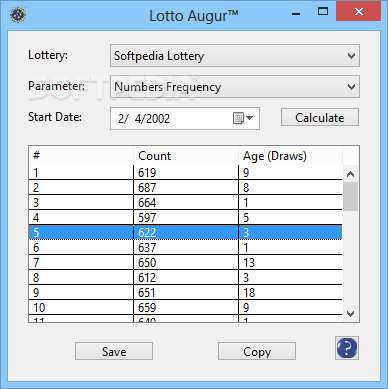The image size is (388, 389).
Task: Click the count value 664
Action: 147,203
